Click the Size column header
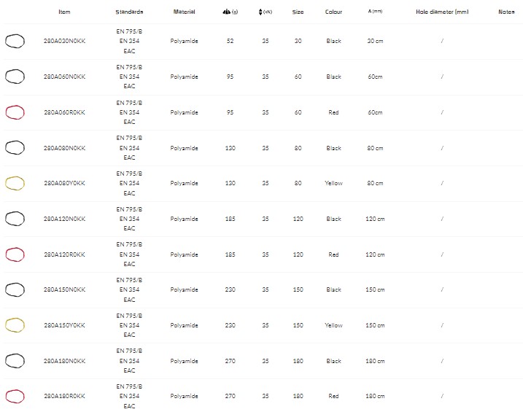Screen dimensions: 523x420 298,12
